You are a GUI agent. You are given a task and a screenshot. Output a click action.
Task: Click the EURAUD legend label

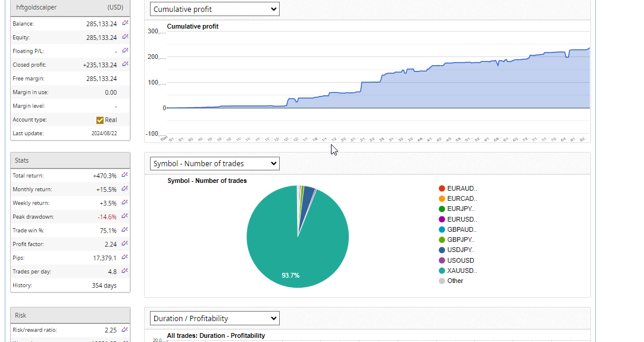(461, 188)
